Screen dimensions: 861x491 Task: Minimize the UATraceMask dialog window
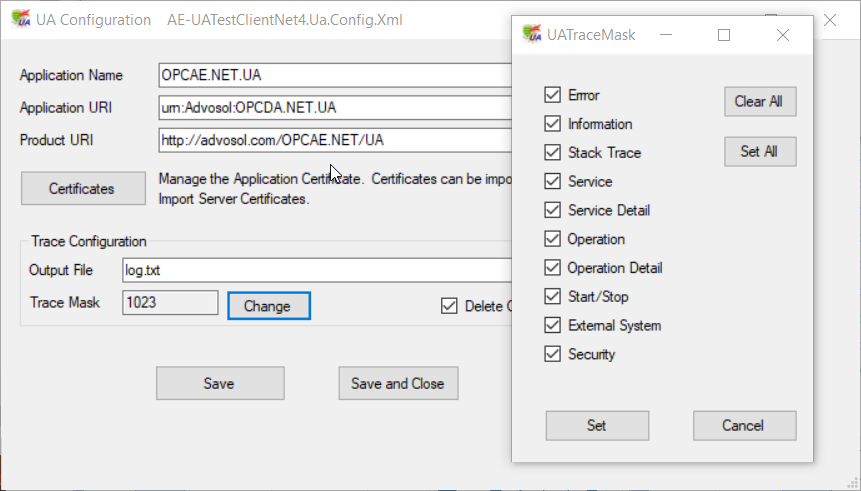[667, 35]
